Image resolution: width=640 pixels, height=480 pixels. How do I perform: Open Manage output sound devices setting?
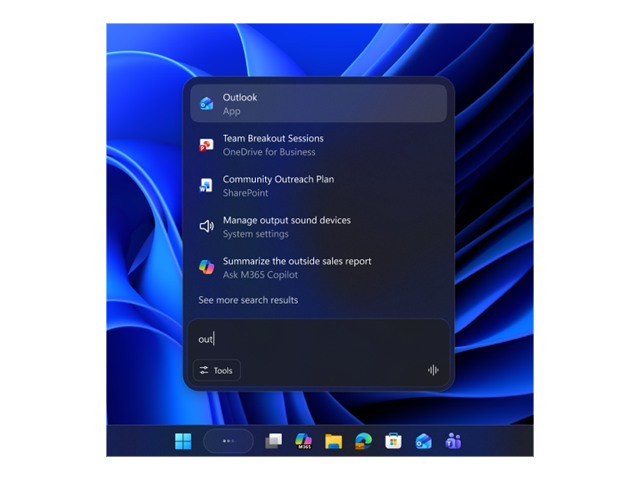[318, 227]
